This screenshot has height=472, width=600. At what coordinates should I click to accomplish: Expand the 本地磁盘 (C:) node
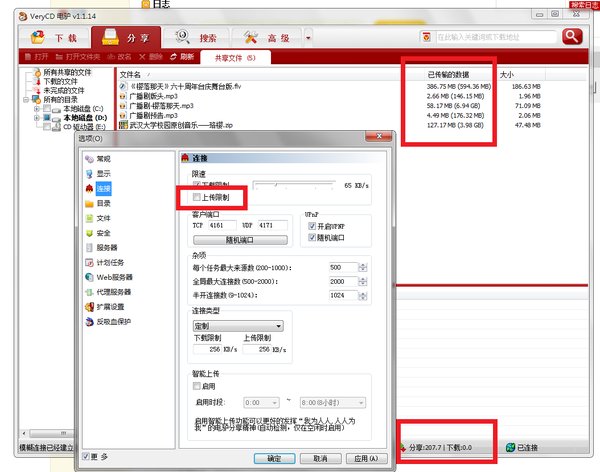(x=37, y=109)
